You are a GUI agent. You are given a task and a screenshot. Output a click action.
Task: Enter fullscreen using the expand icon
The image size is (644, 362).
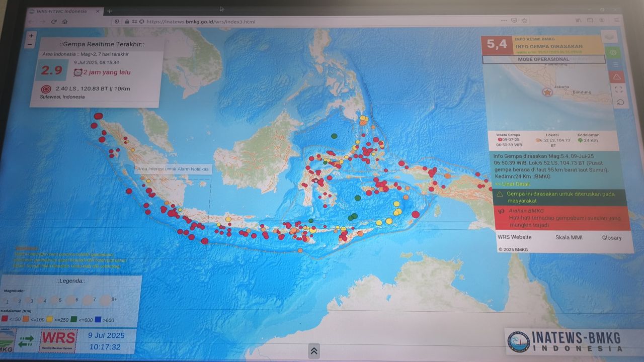[618, 89]
